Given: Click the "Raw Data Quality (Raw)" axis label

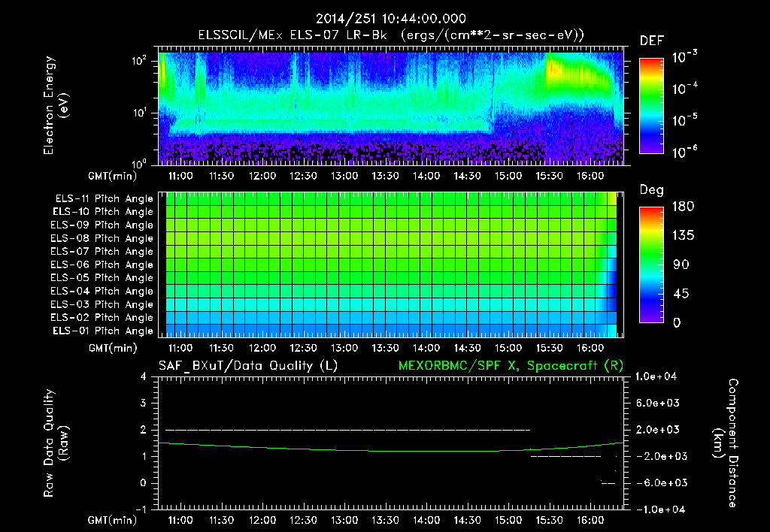Looking at the screenshot, I should [x=56, y=443].
